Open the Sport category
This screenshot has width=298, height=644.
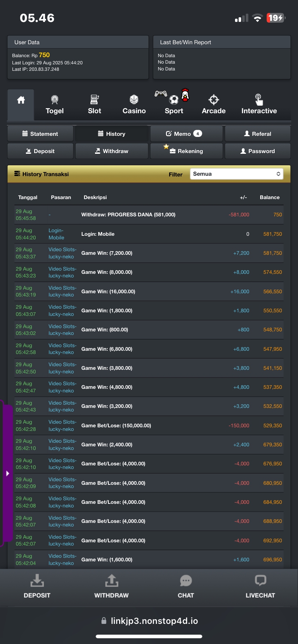174,105
